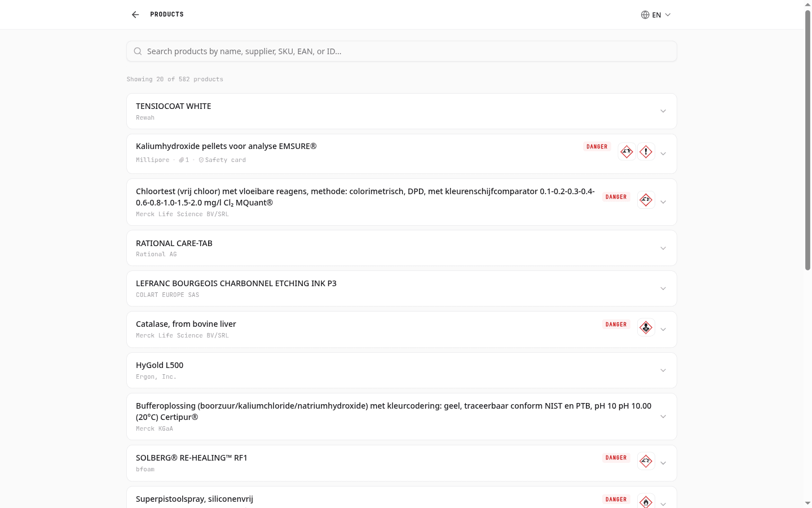The height and width of the screenshot is (508, 812).
Task: Go back using the arrow beside PRODUCTS
Action: (x=135, y=15)
